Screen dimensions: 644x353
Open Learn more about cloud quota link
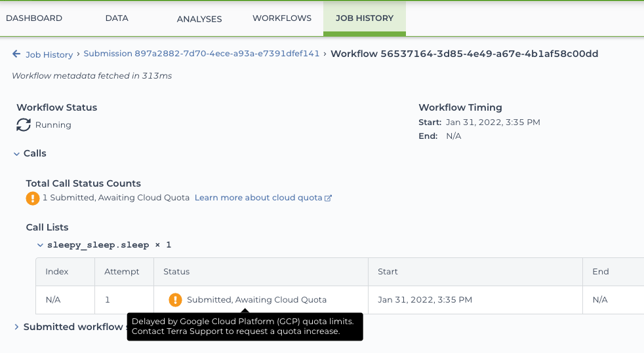pos(258,198)
